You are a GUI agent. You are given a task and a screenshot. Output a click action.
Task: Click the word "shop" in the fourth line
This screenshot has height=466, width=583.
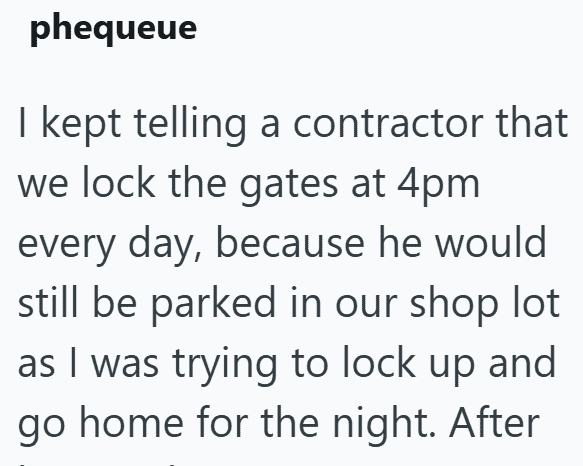[x=454, y=305]
